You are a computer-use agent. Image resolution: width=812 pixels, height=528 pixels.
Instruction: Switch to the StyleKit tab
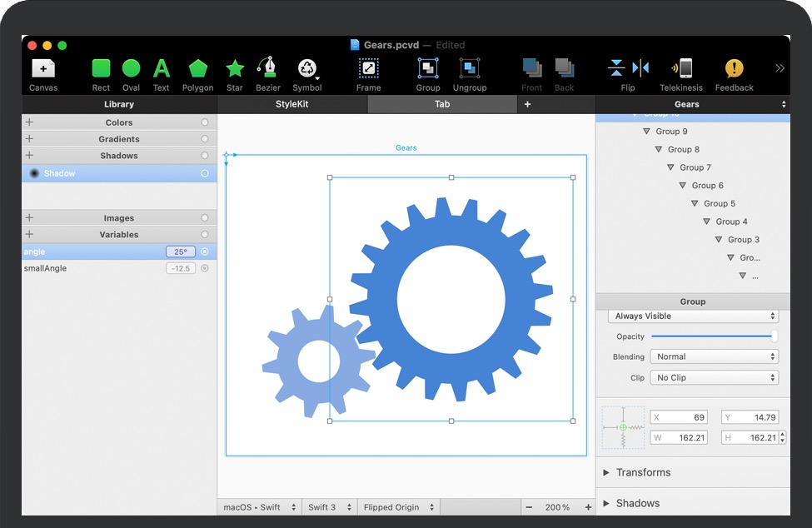[291, 104]
